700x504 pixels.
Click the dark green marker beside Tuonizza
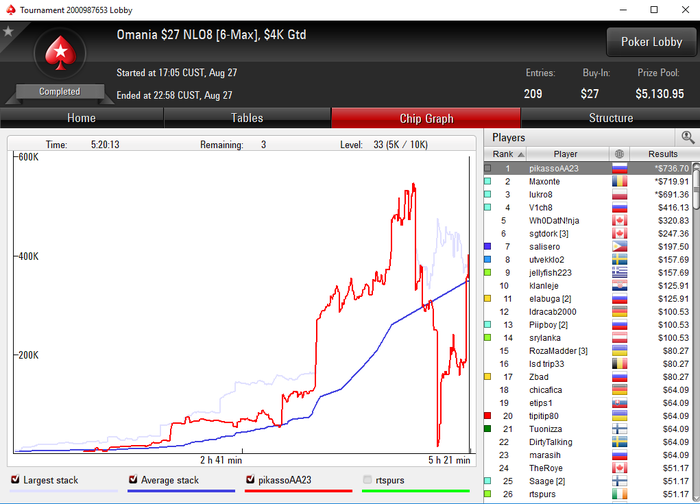coord(488,429)
